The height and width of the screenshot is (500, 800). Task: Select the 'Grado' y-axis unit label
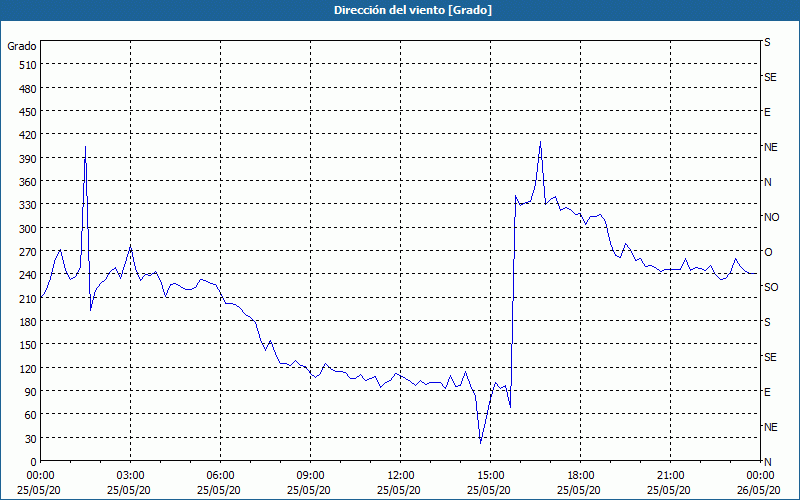click(x=22, y=46)
